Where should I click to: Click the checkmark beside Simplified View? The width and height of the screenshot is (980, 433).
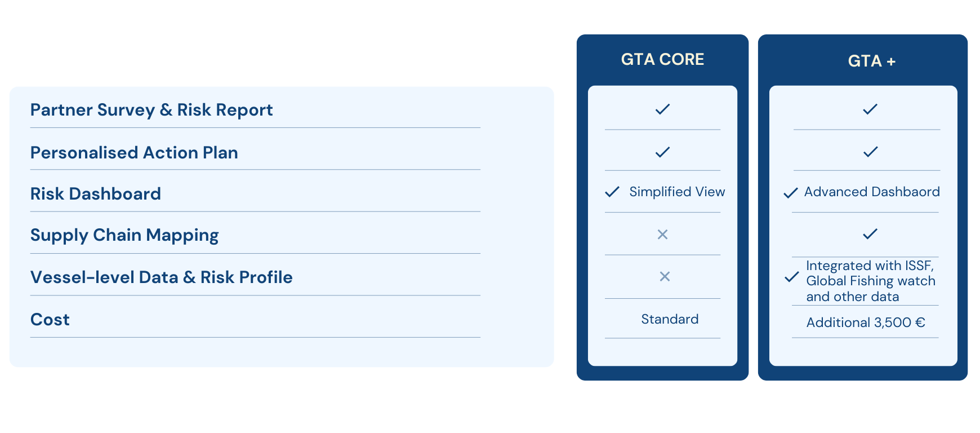point(612,192)
